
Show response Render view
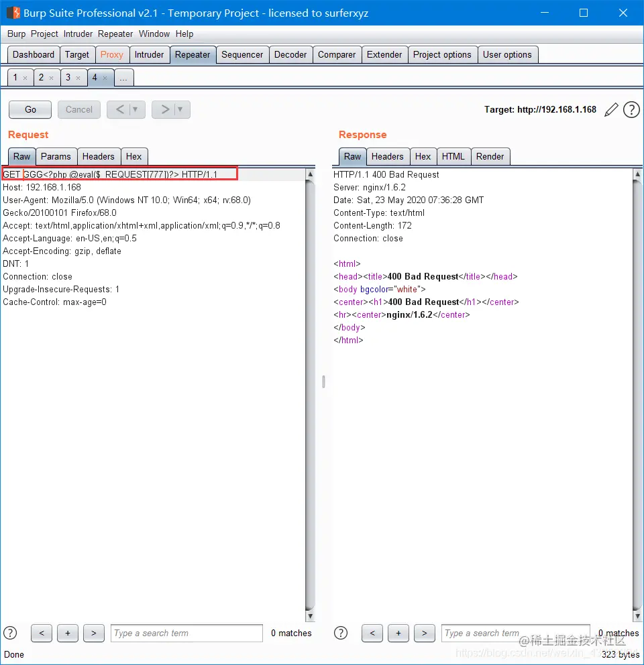(490, 156)
